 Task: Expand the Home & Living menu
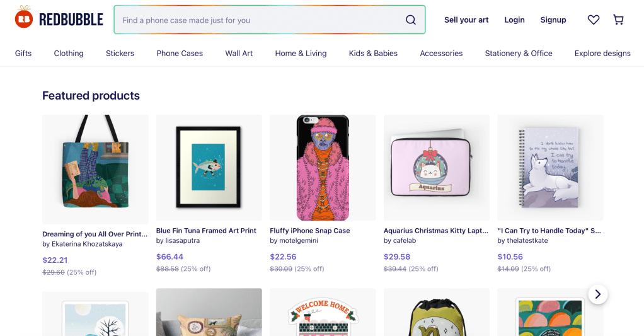[x=301, y=54]
